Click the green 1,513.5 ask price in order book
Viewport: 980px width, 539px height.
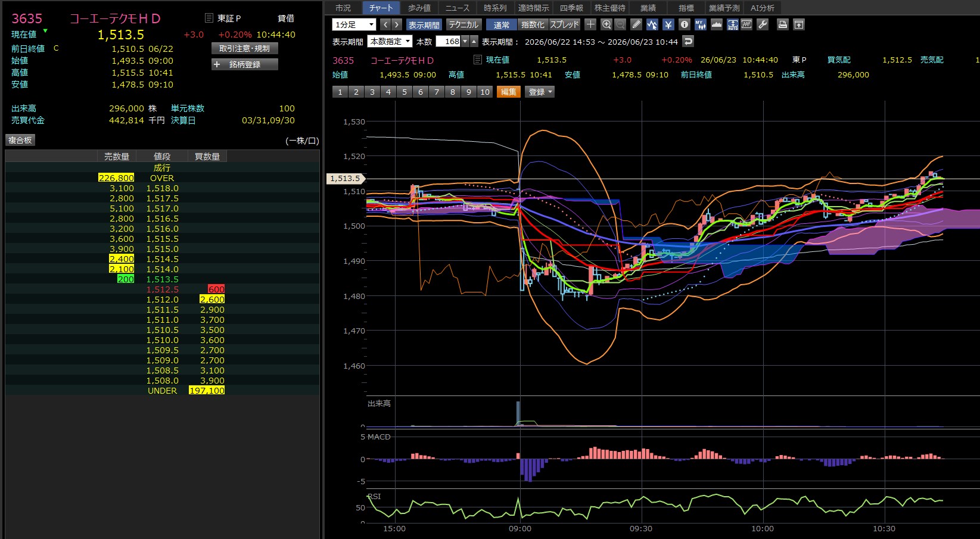[x=163, y=279]
